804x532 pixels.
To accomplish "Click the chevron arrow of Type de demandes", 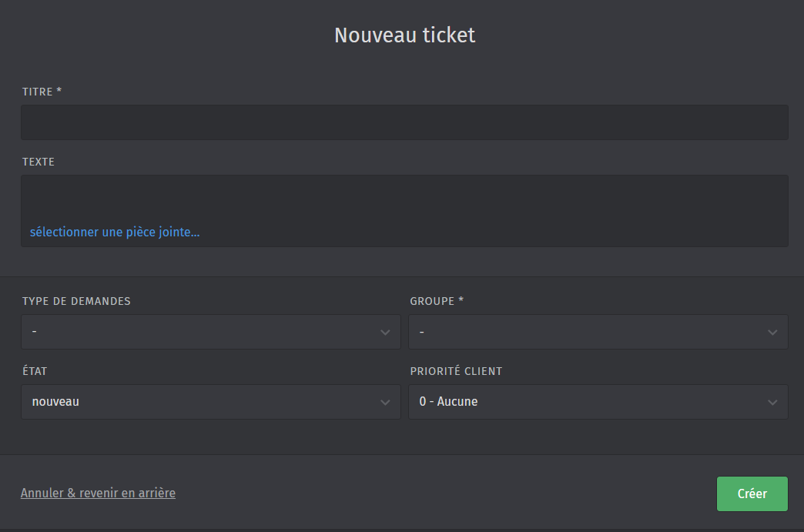I will point(385,333).
